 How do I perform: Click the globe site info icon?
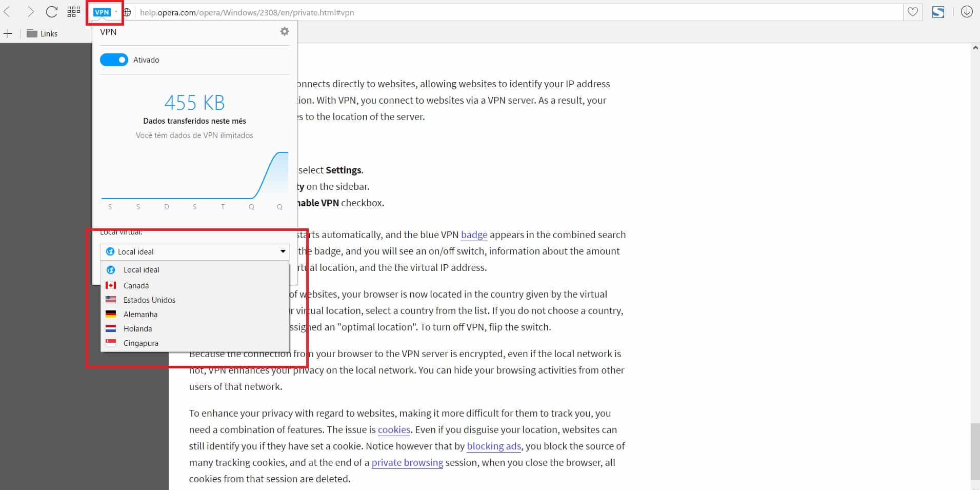click(127, 12)
